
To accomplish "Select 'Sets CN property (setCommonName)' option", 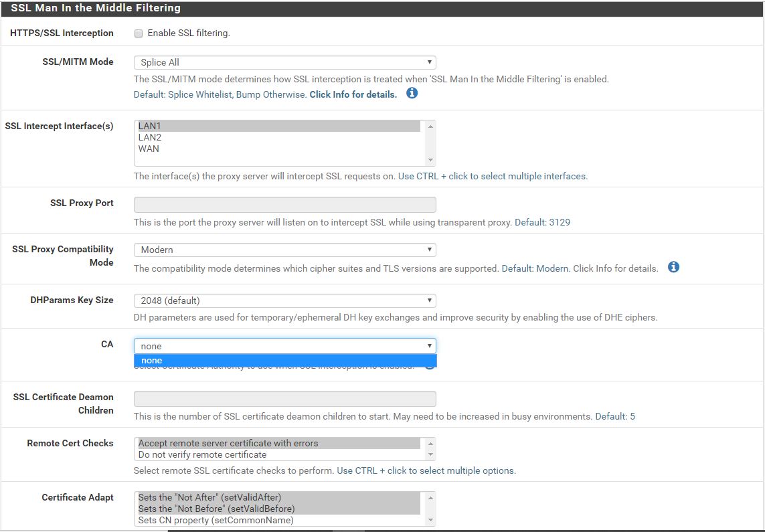I will (x=278, y=520).
